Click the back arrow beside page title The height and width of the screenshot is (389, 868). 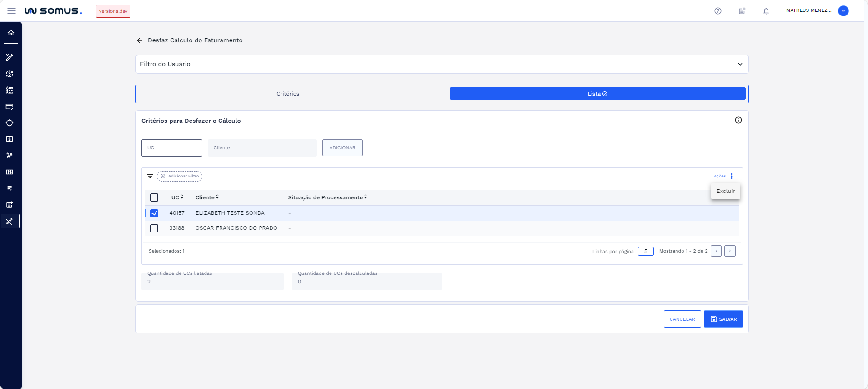pos(140,40)
